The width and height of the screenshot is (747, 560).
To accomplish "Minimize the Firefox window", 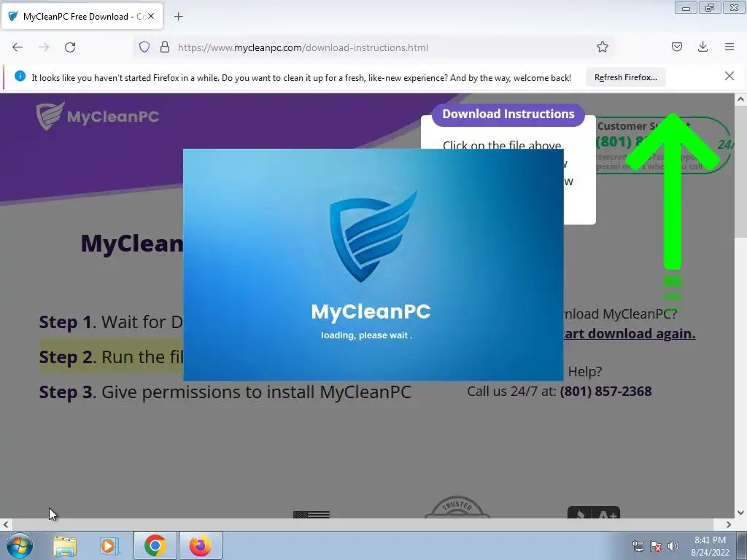I will (686, 8).
